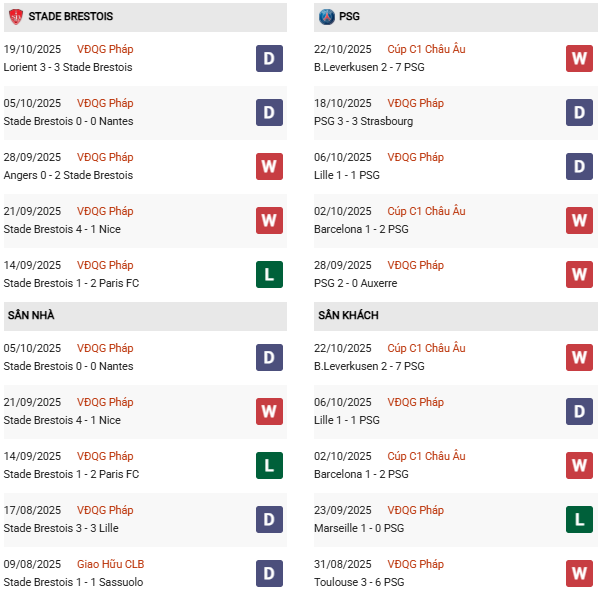This screenshot has height=596, width=600.
Task: Open the Giao Hữu CLB competition link
Action: 108,564
